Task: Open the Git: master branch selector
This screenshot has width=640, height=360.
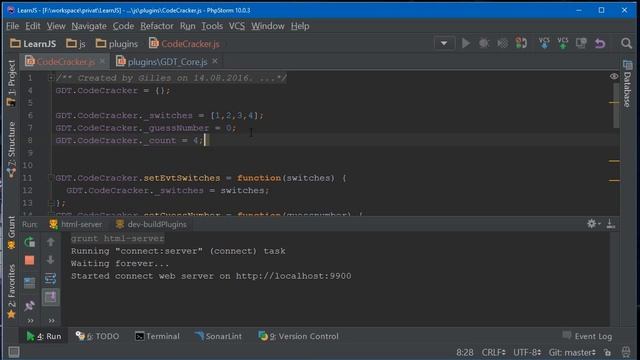Action: [572, 352]
